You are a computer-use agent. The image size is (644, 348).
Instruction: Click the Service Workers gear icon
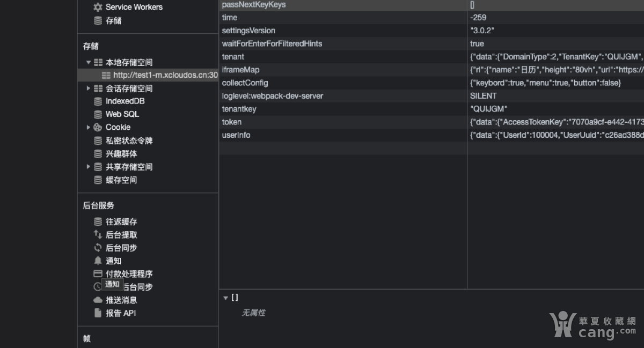[x=98, y=8]
